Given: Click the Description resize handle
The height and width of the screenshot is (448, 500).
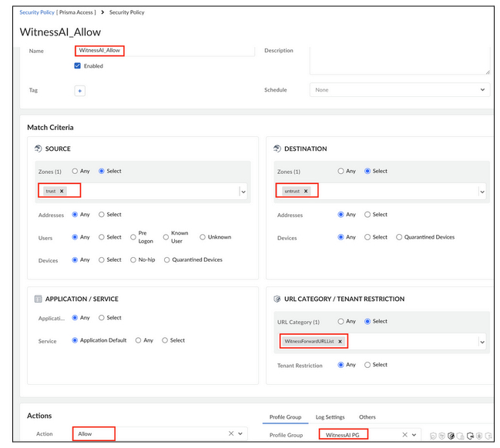Looking at the screenshot, I should pos(488,72).
